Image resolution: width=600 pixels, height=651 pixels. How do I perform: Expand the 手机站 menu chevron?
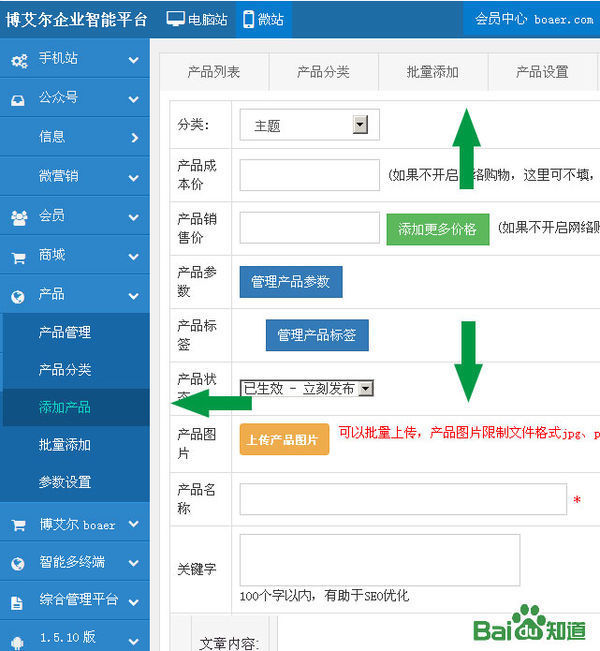[x=134, y=60]
